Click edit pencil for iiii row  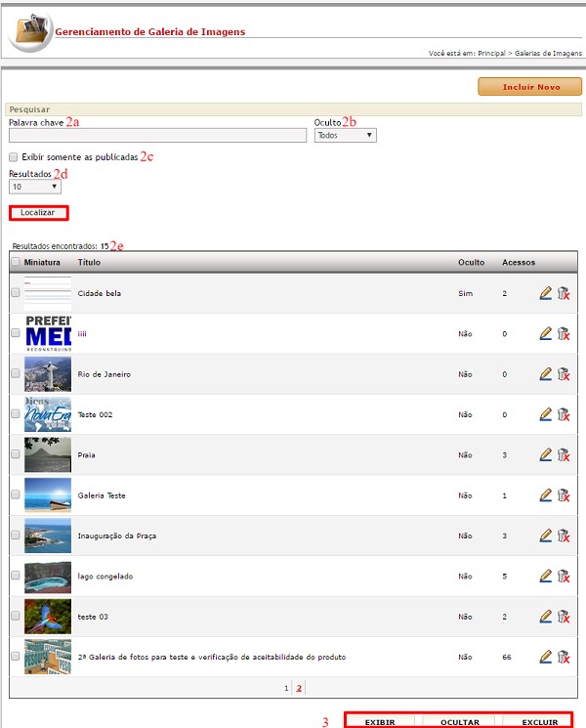click(546, 334)
